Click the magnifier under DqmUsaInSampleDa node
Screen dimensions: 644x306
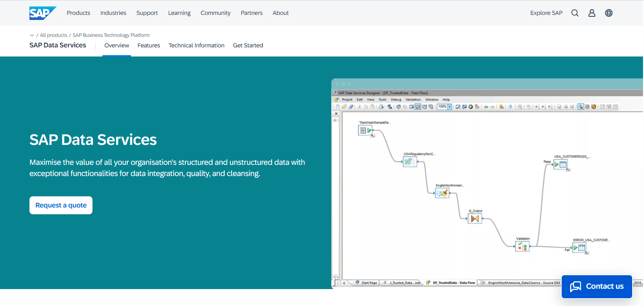point(373,135)
